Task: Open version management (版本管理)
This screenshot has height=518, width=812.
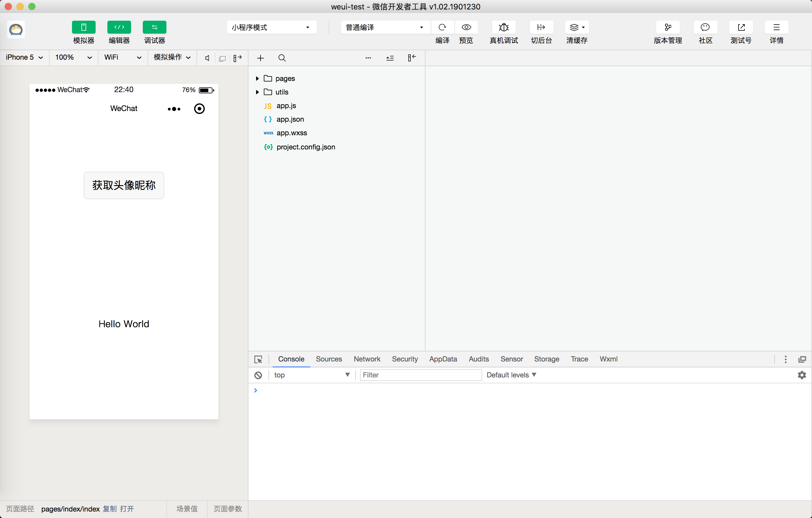Action: click(x=667, y=27)
